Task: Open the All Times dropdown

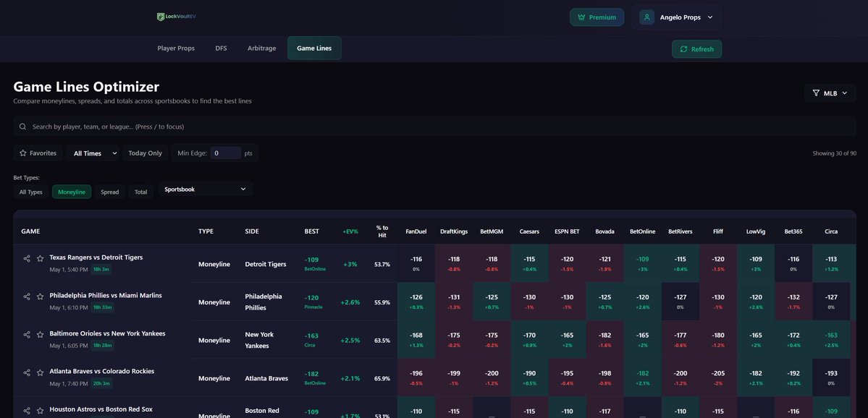Action: click(x=93, y=153)
